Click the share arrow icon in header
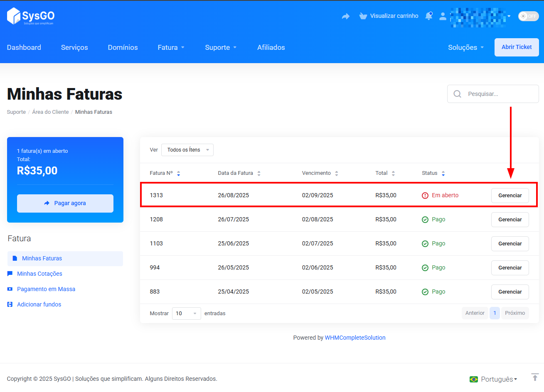The image size is (544, 392). [345, 16]
